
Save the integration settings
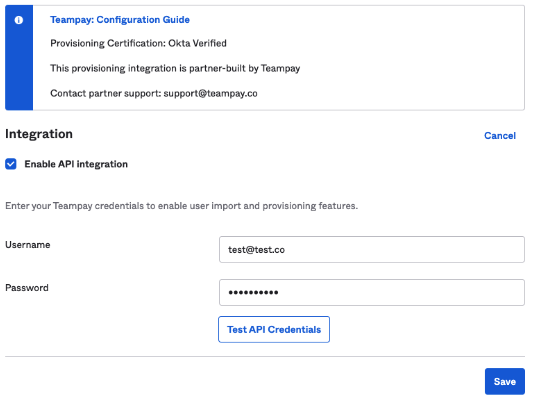point(504,381)
